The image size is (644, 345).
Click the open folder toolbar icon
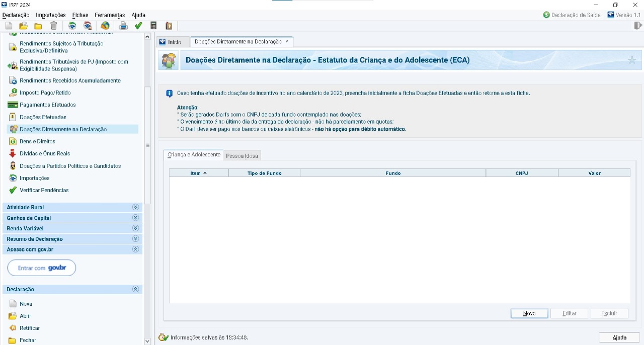point(23,26)
